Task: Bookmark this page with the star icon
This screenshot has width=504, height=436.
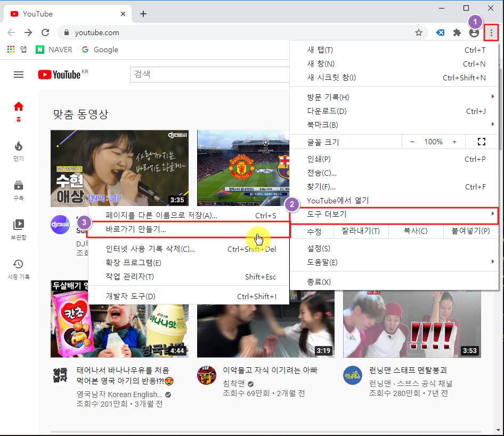Action: click(x=419, y=32)
